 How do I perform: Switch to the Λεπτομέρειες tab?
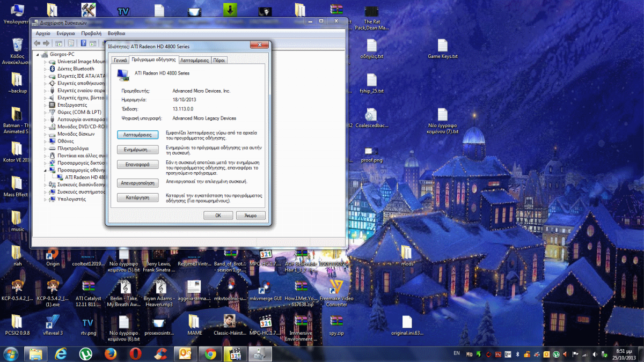pos(194,61)
